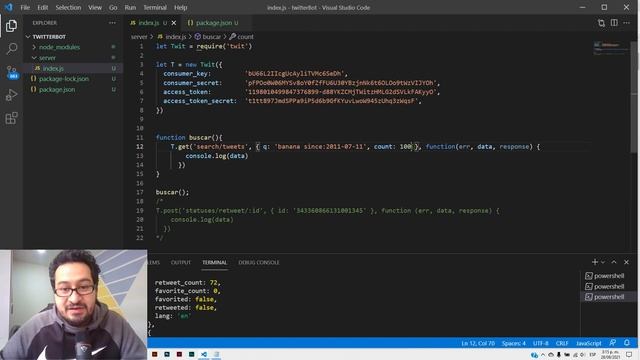Open the Run and Debug view
This screenshot has width=640, height=360.
pyautogui.click(x=11, y=95)
